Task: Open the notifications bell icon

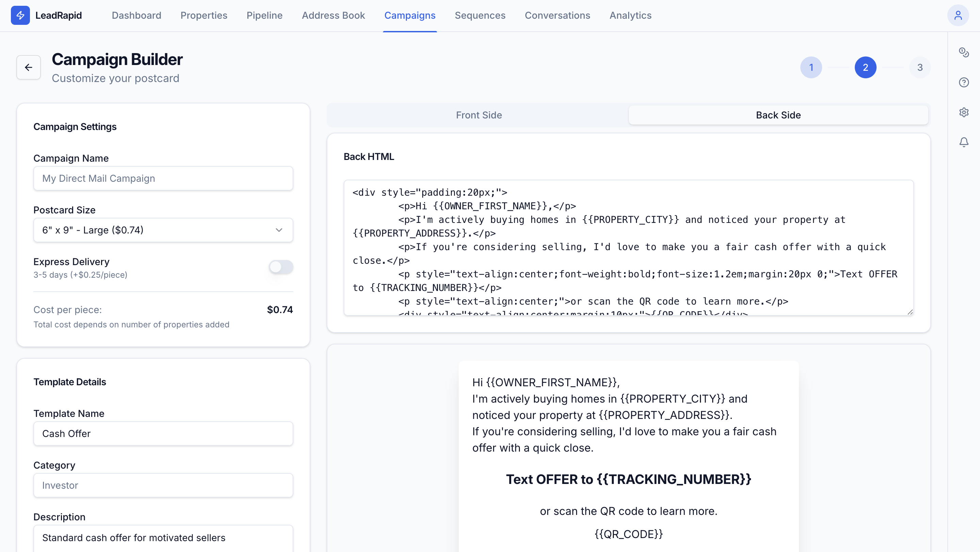Action: 964,142
